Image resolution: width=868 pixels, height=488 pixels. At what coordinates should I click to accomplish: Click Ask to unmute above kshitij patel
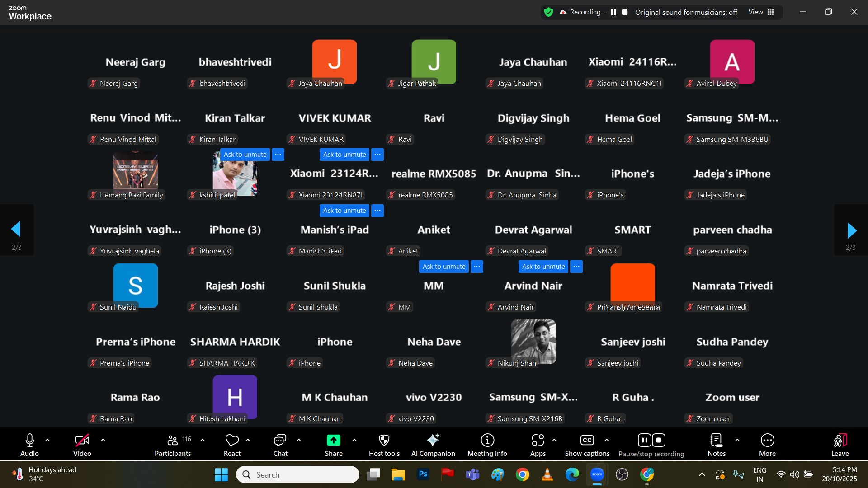pos(245,155)
